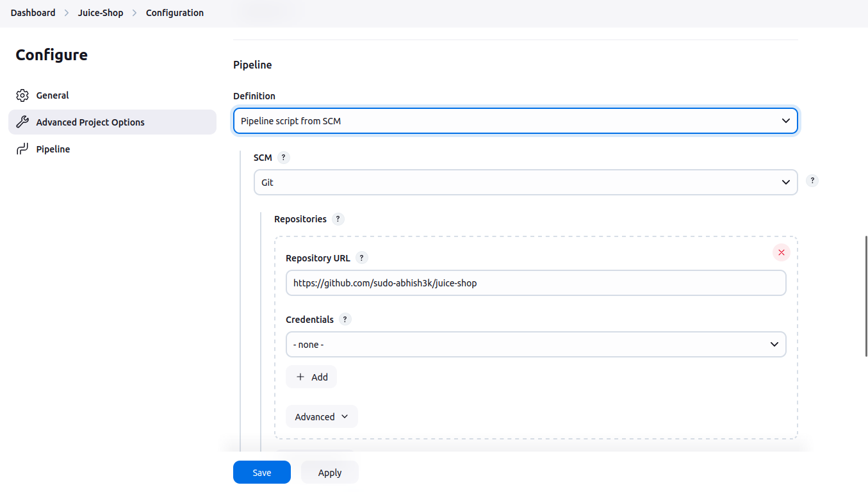The width and height of the screenshot is (868, 492).
Task: Open the Credentials dropdown
Action: 536,345
